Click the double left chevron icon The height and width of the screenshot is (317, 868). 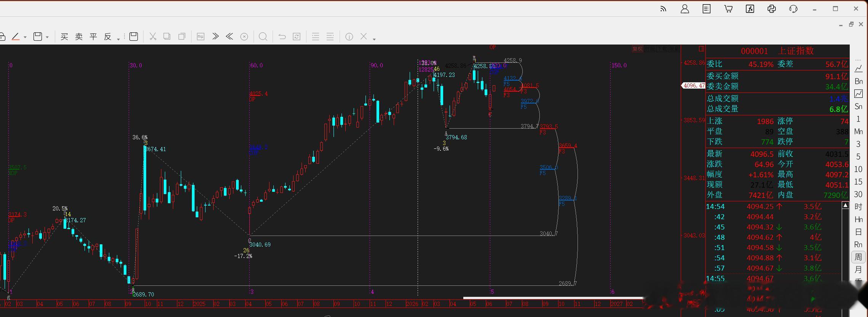(229, 37)
